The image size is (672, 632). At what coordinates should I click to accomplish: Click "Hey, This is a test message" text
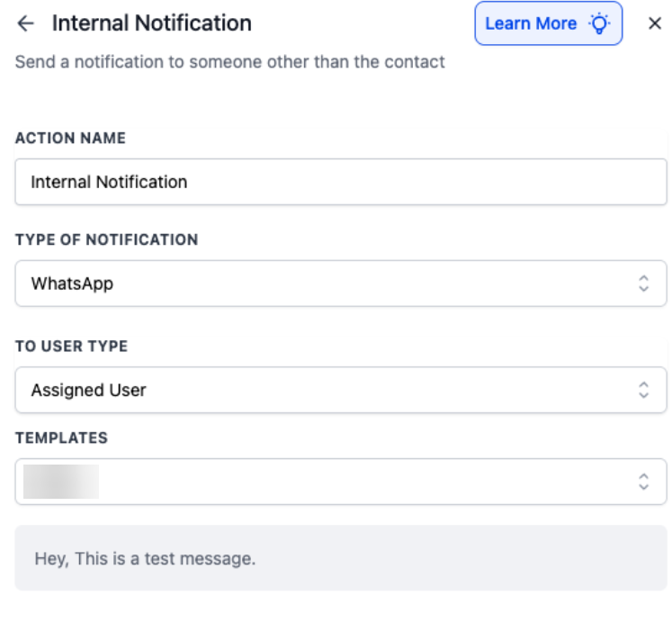click(x=145, y=558)
